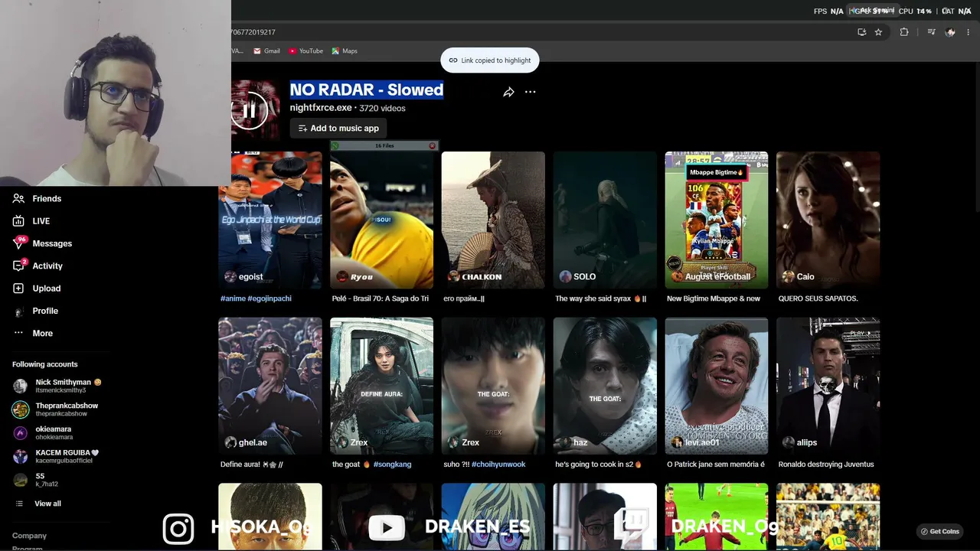Open the Chrome three-dot menu
Viewport: 980px width, 551px height.
pyautogui.click(x=969, y=32)
